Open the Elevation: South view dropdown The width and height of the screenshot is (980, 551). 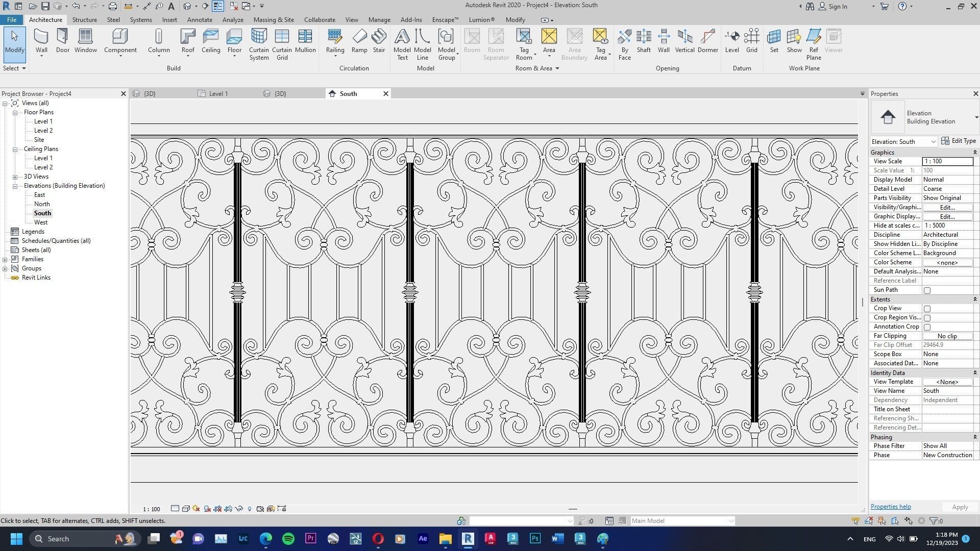pyautogui.click(x=904, y=141)
